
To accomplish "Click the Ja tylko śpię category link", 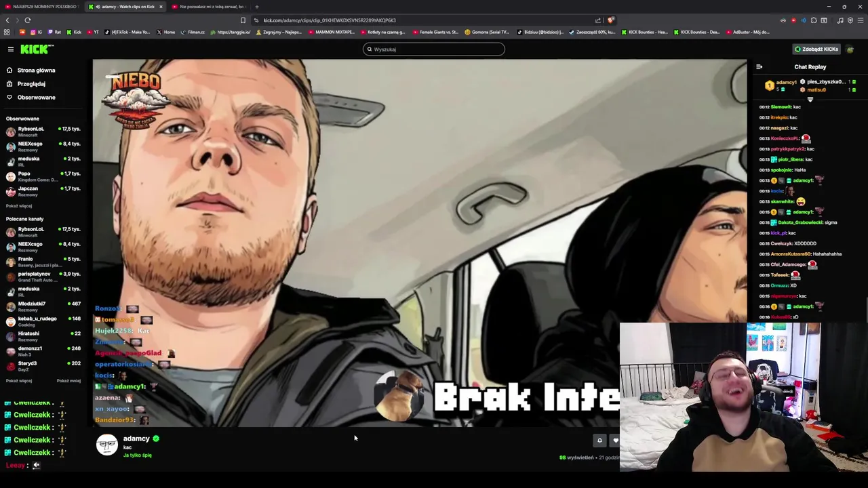I will [138, 455].
